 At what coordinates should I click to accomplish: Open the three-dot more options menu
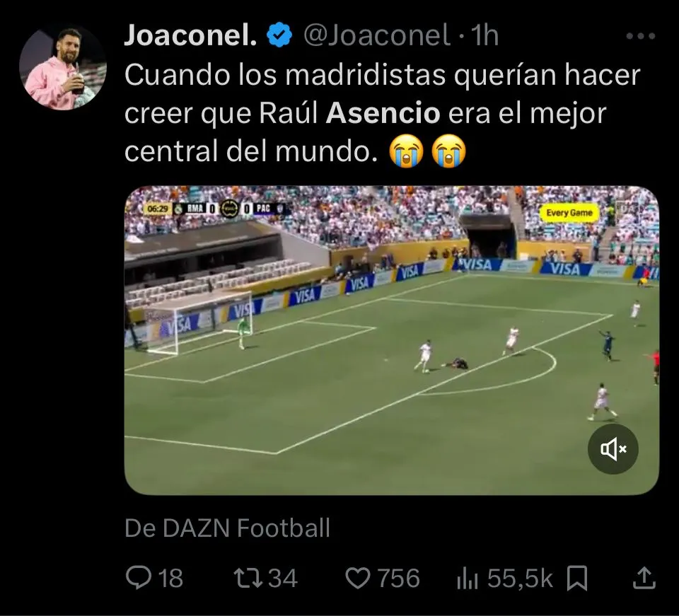tap(641, 36)
